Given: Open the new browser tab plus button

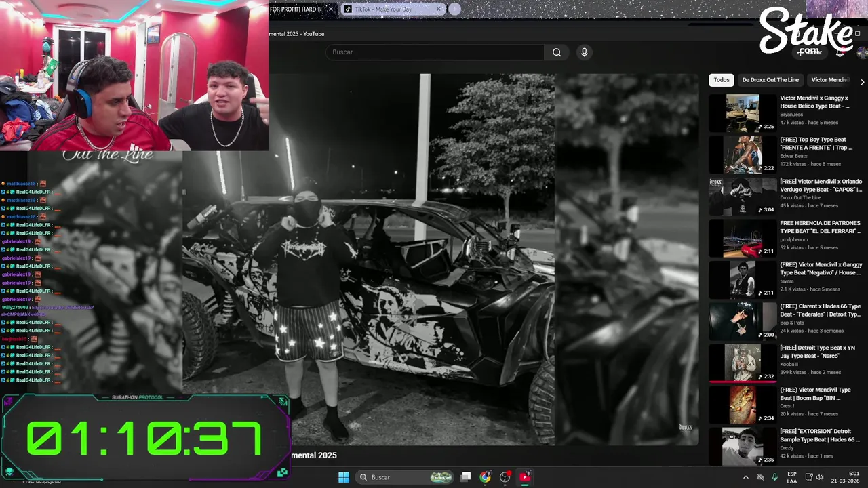Looking at the screenshot, I should (x=454, y=9).
